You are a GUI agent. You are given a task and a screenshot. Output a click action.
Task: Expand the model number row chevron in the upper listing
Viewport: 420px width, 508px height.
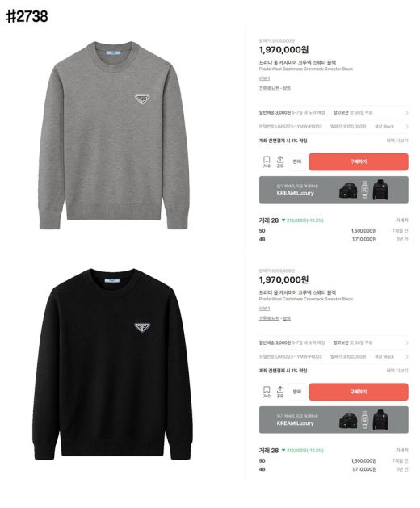(407, 127)
